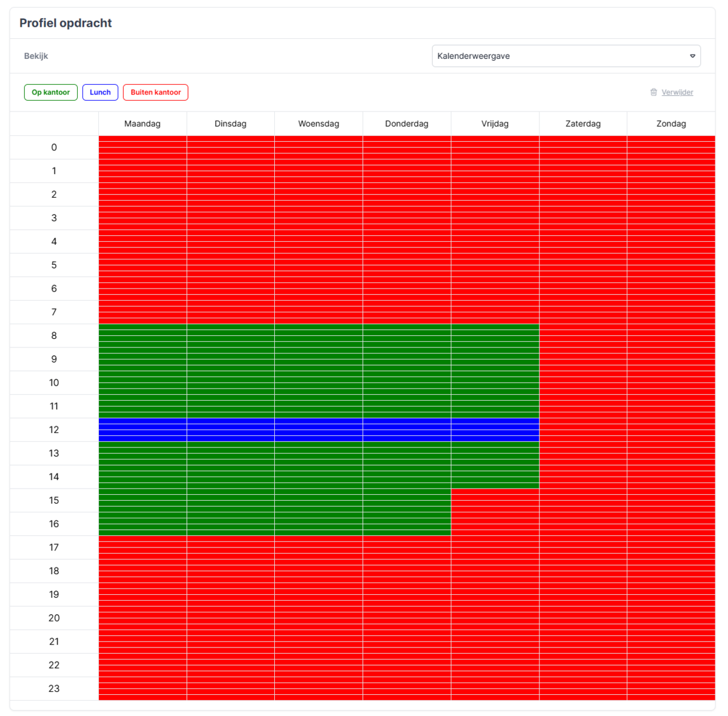This screenshot has width=728, height=716.
Task: Click the Zondag column header
Action: (x=671, y=124)
